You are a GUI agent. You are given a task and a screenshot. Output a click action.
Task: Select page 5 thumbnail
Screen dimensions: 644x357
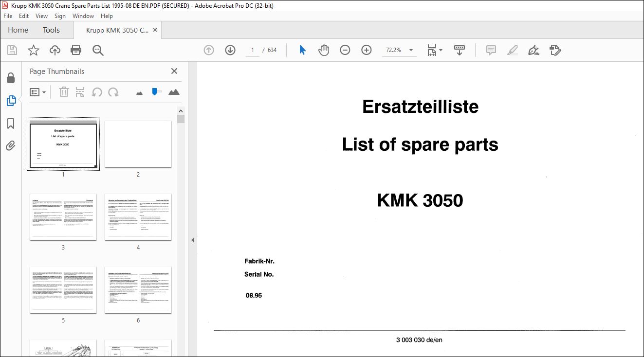[x=63, y=290]
